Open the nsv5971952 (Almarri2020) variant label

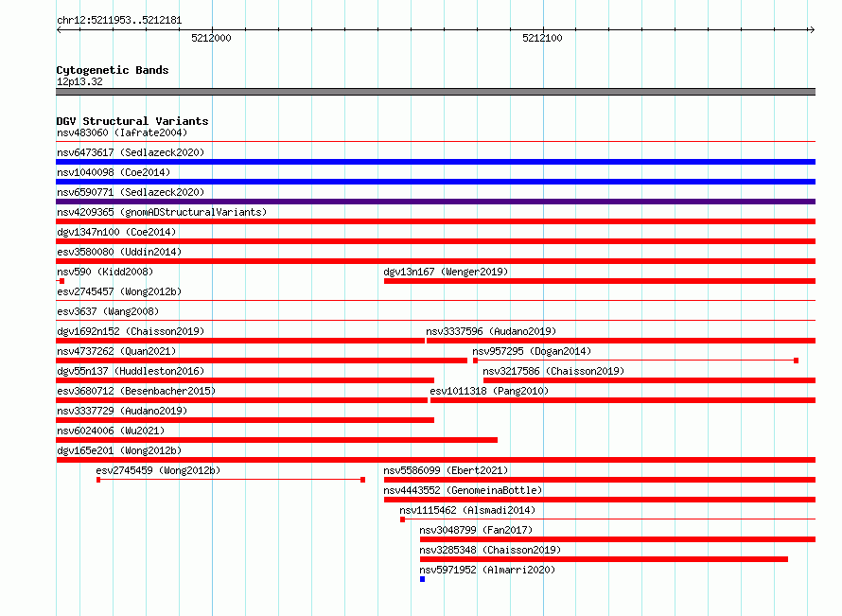pyautogui.click(x=487, y=570)
